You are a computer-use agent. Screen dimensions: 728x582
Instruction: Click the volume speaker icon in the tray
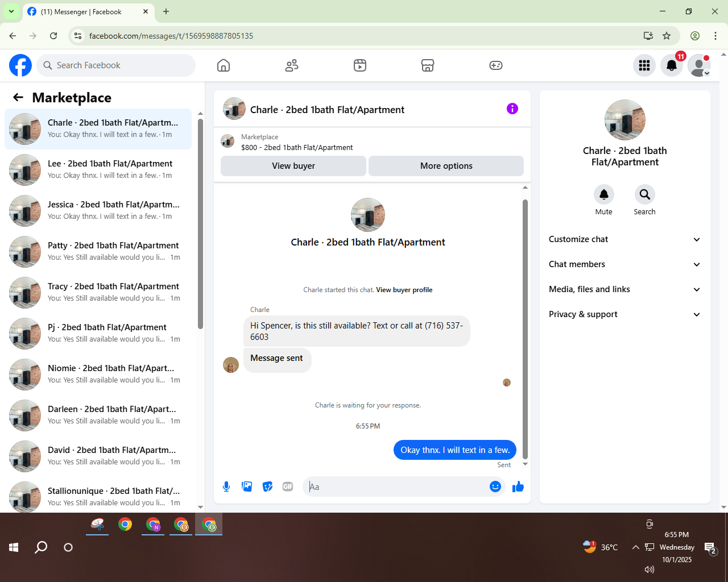click(650, 569)
